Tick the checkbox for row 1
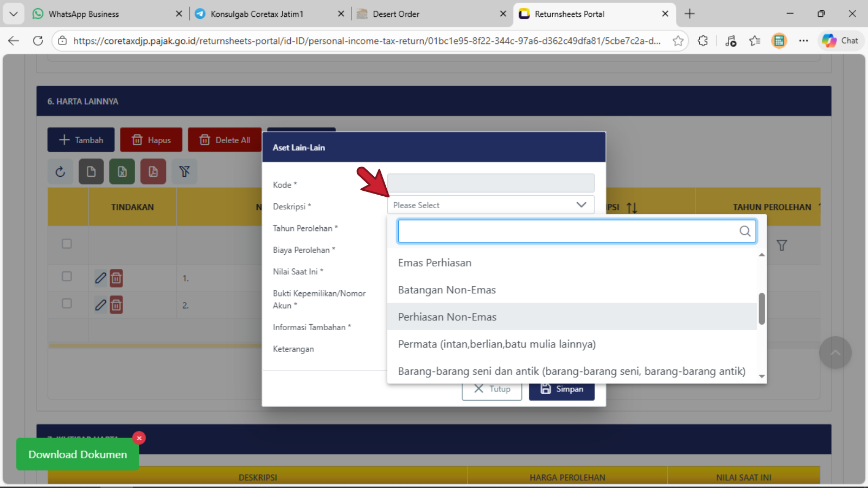 67,277
